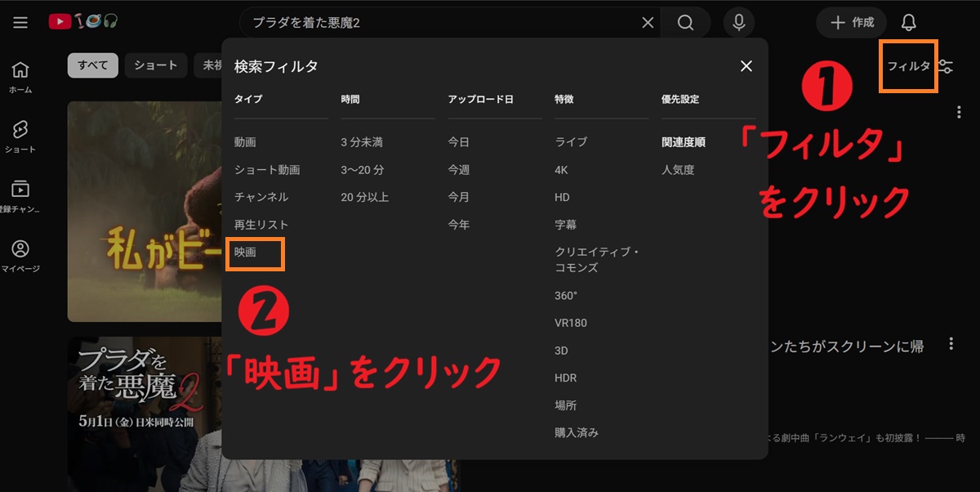The width and height of the screenshot is (980, 492).
Task: Open ホーム in the sidebar
Action: [x=20, y=78]
